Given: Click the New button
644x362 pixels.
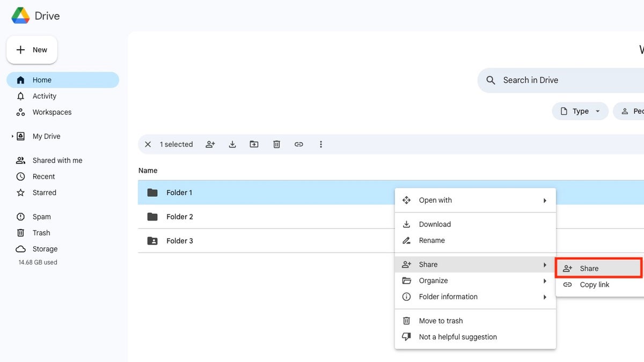Looking at the screenshot, I should click(32, 50).
